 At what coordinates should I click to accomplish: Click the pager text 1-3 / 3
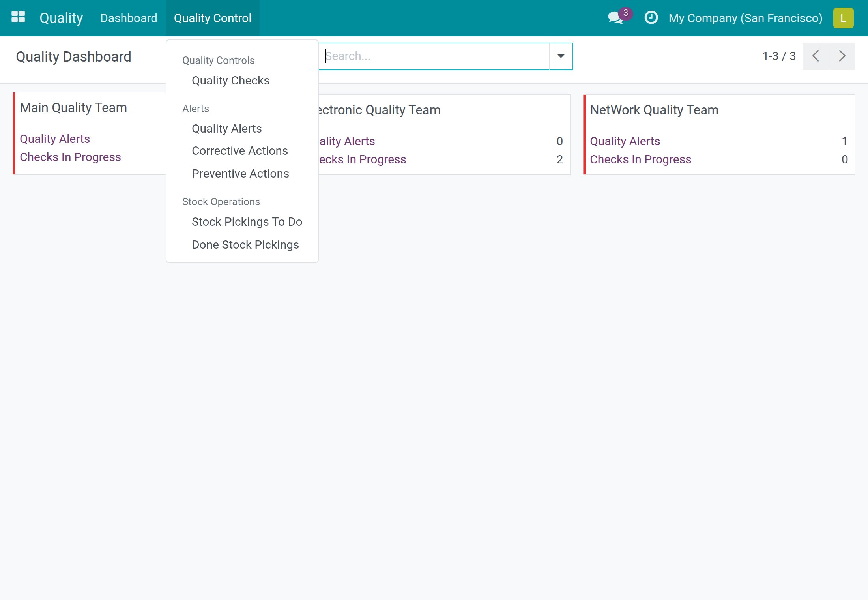(x=779, y=56)
